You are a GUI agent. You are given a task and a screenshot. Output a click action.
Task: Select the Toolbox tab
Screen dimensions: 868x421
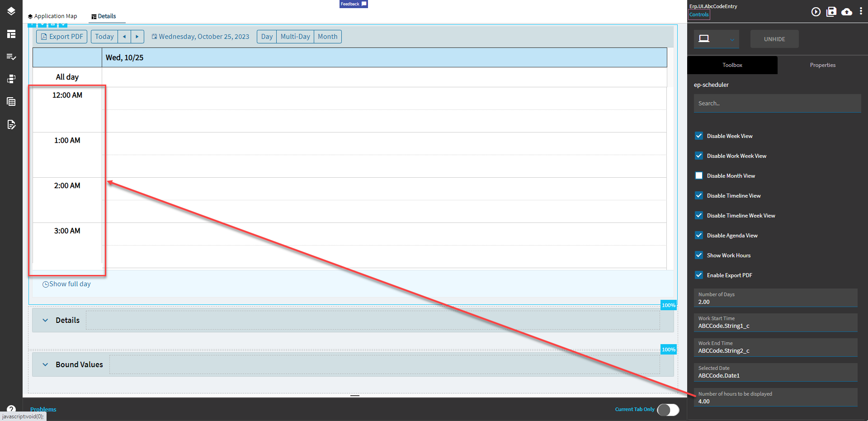click(732, 65)
